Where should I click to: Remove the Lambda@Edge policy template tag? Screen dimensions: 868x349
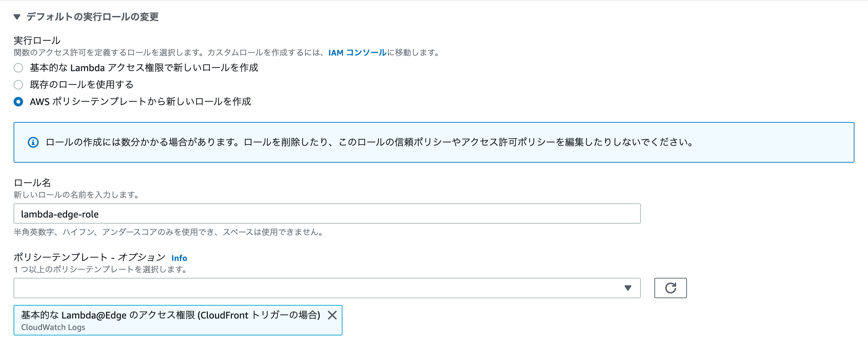pos(332,315)
